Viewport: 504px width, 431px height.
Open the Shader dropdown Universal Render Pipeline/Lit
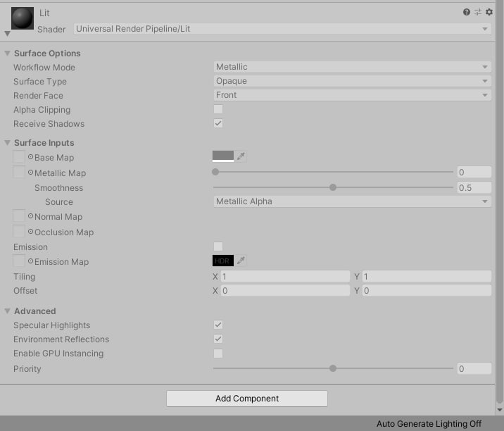(282, 29)
